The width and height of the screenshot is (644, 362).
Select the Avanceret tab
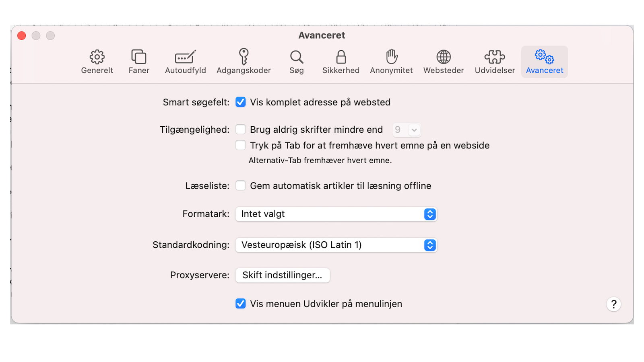click(x=544, y=61)
